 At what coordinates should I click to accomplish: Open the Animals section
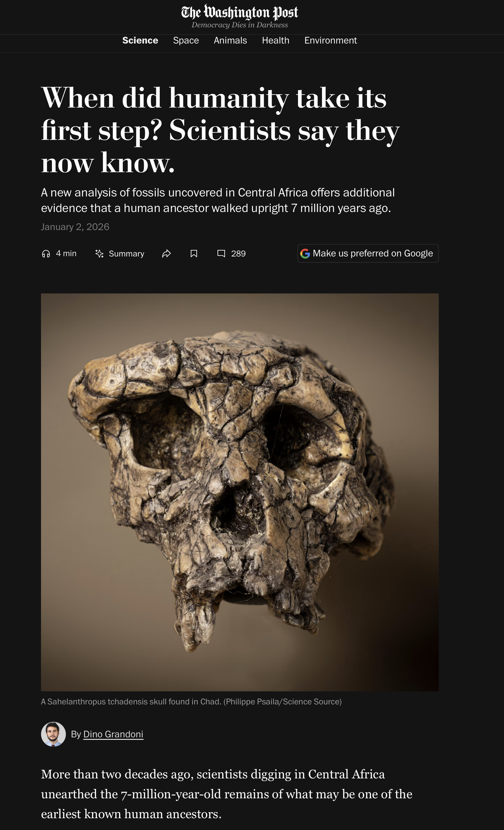point(230,40)
